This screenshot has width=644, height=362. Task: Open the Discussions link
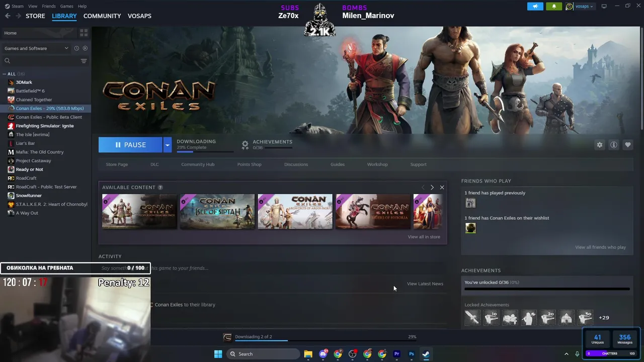click(x=296, y=164)
